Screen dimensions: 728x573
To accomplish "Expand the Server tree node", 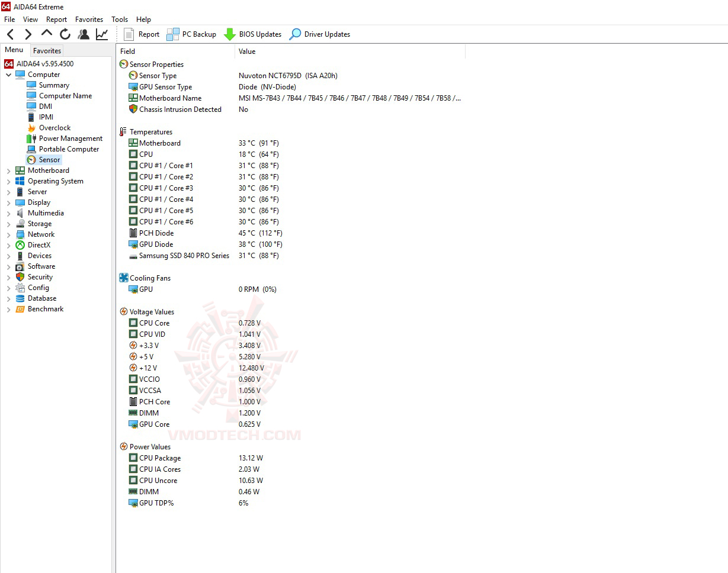I will 8,192.
